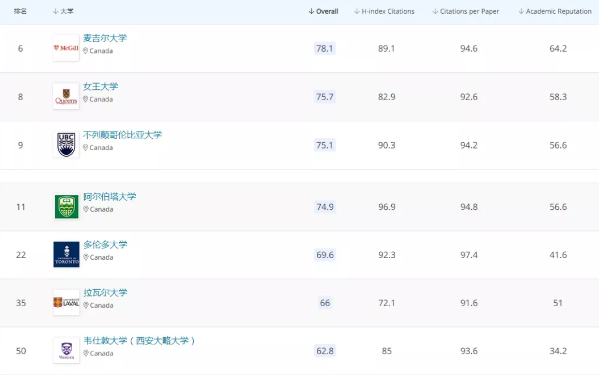
Task: Open the 女王大学 link
Action: click(100, 86)
